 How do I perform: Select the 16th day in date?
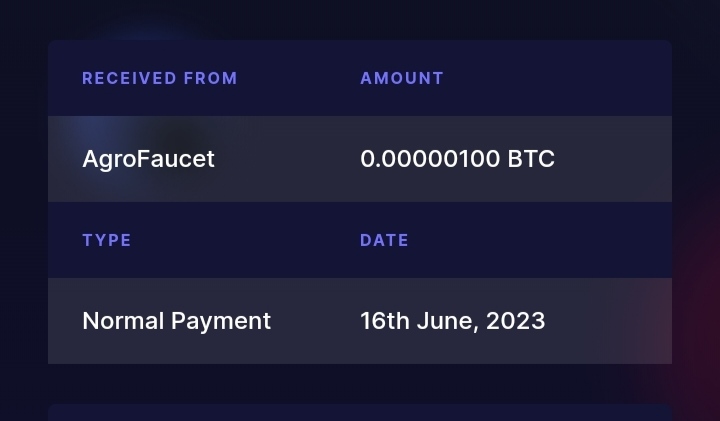[x=385, y=320]
